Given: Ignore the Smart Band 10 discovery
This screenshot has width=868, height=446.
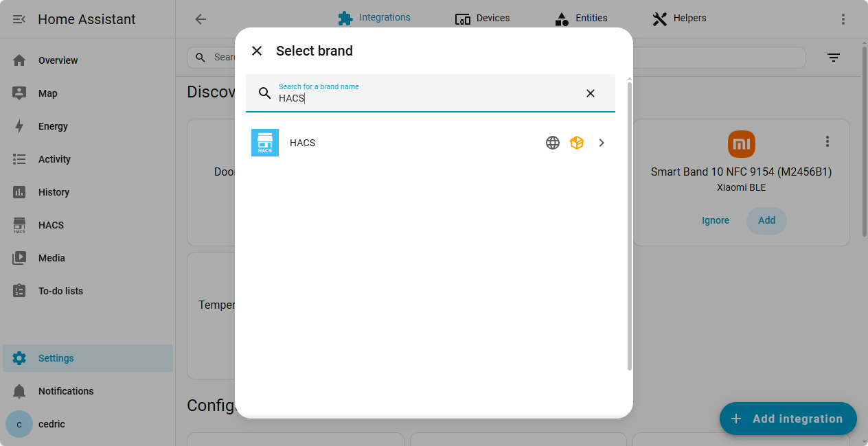Looking at the screenshot, I should 716,220.
